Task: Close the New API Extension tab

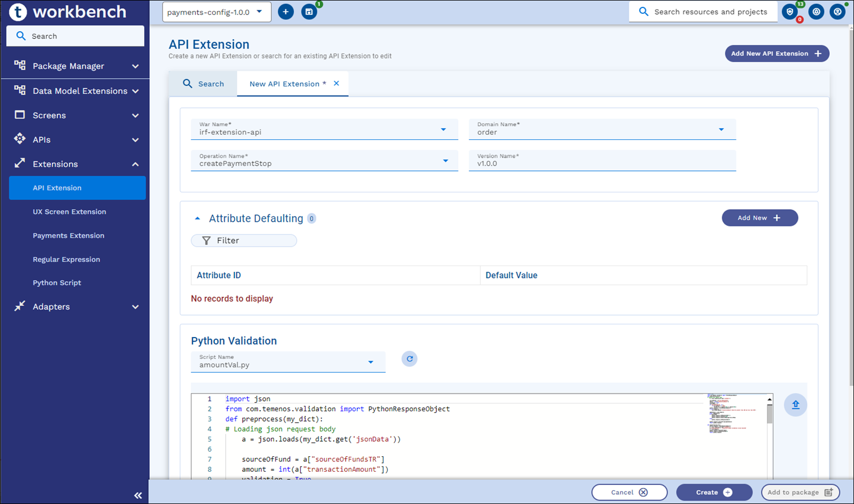Action: pyautogui.click(x=337, y=84)
